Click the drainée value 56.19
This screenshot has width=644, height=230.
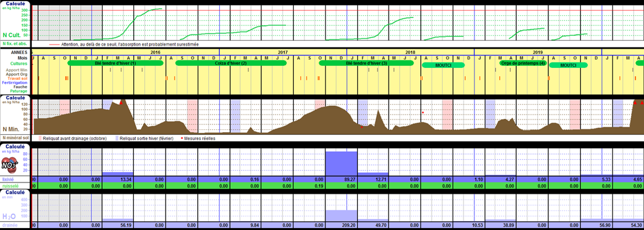(127, 226)
